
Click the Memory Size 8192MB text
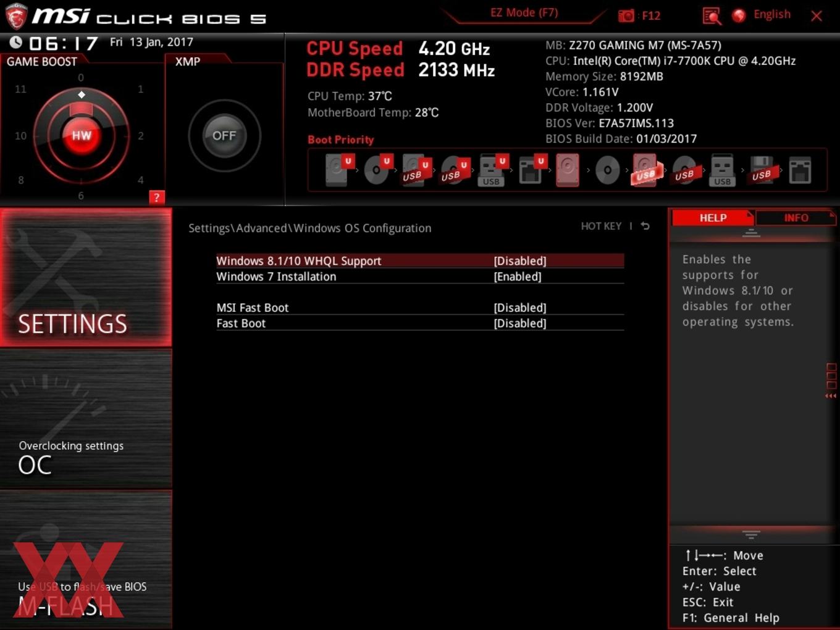click(604, 77)
